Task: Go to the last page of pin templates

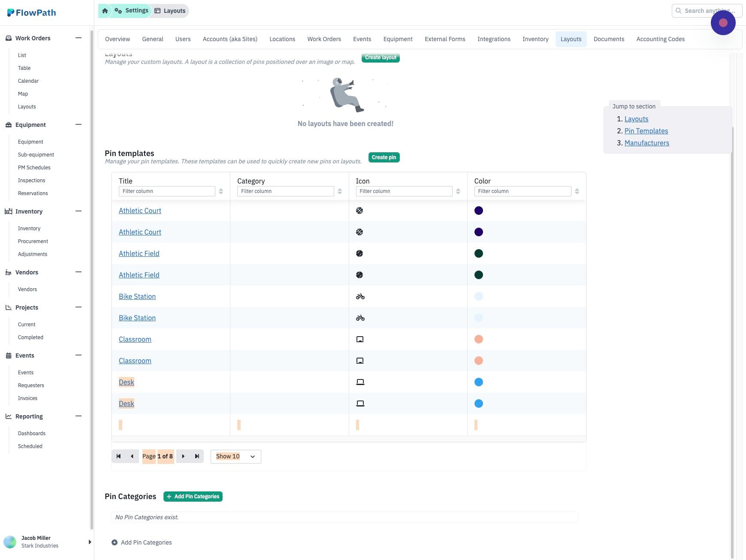Action: (x=197, y=456)
